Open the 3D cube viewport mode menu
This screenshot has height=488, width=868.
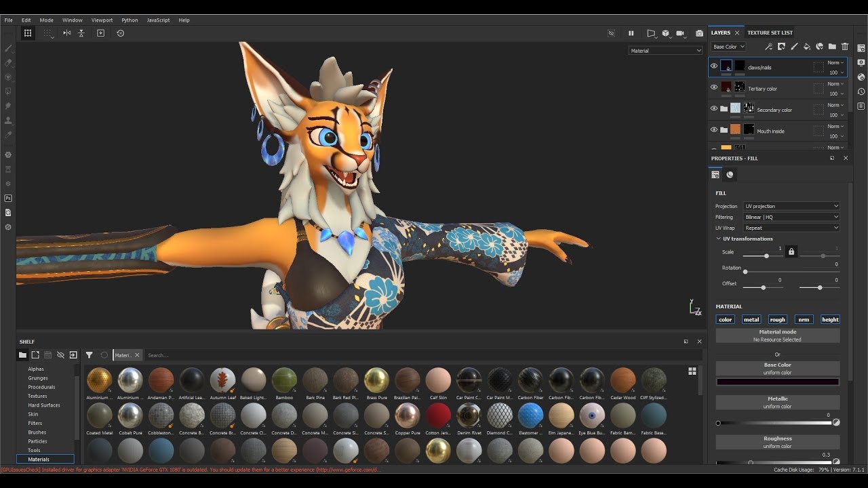666,33
